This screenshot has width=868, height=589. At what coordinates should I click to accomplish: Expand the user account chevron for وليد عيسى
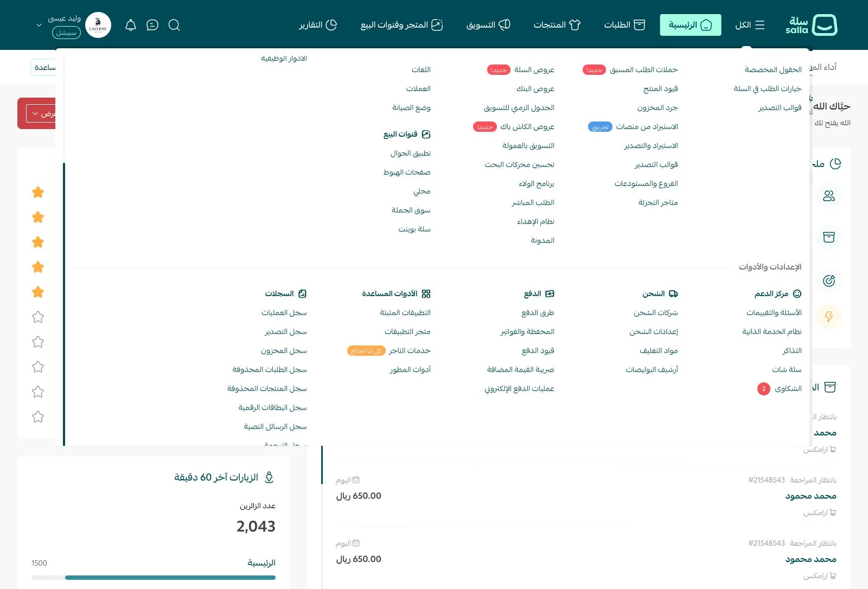click(x=39, y=25)
